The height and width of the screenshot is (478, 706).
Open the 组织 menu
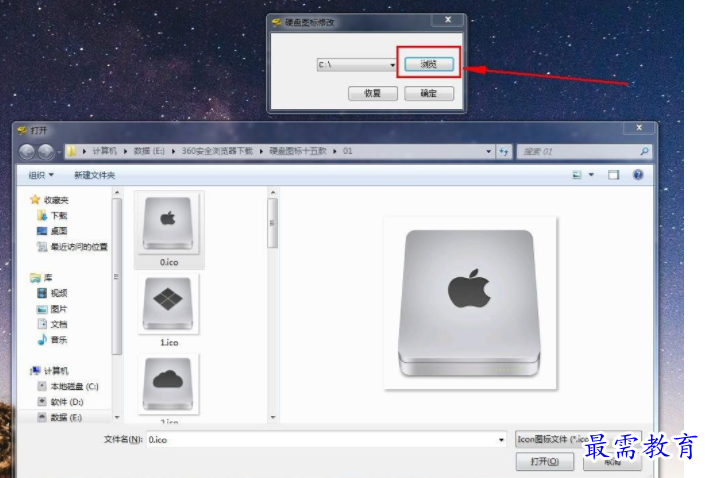[41, 175]
